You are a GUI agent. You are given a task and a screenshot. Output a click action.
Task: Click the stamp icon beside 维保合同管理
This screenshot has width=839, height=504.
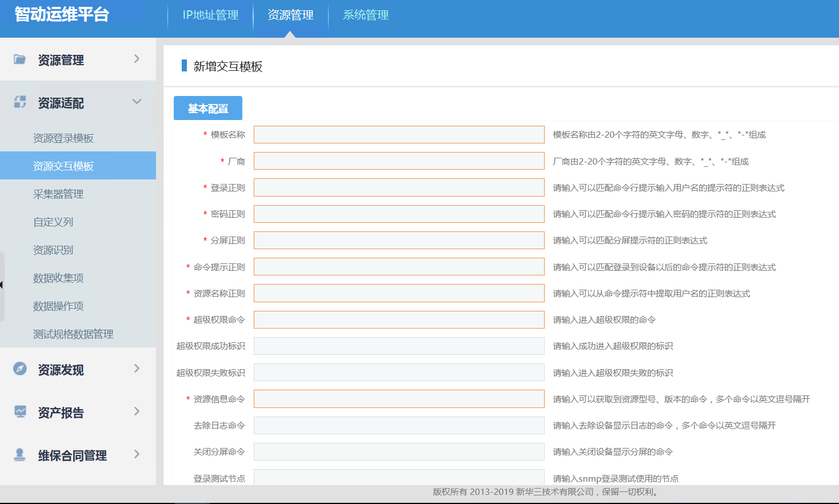point(20,455)
